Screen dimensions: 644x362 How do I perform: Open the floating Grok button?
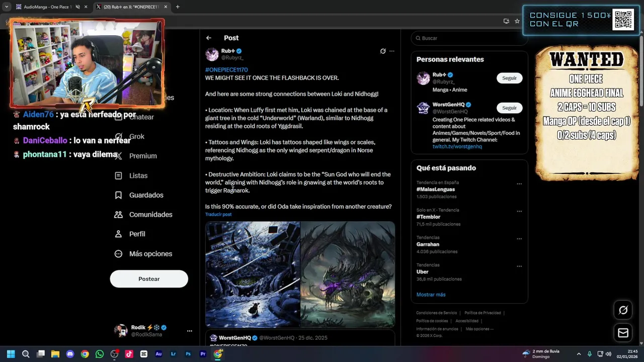coord(623,310)
